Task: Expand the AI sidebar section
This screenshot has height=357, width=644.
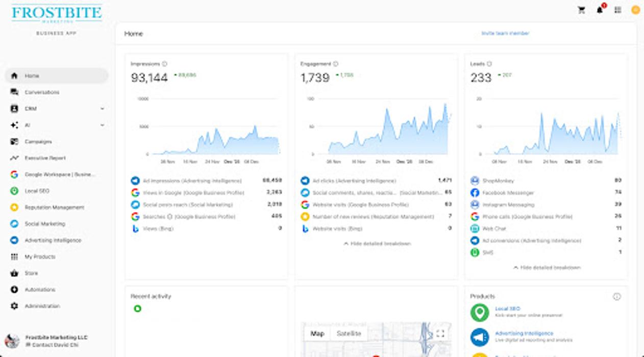Action: [x=102, y=125]
